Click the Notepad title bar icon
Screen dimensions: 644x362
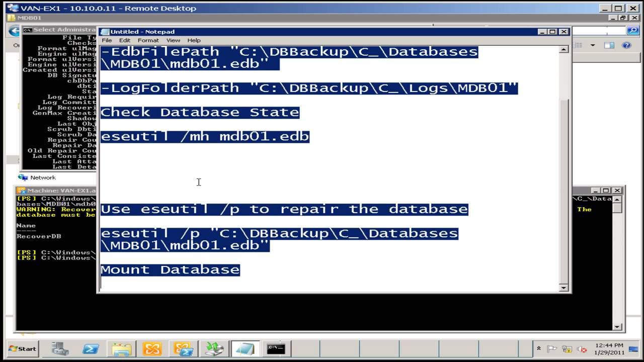105,32
